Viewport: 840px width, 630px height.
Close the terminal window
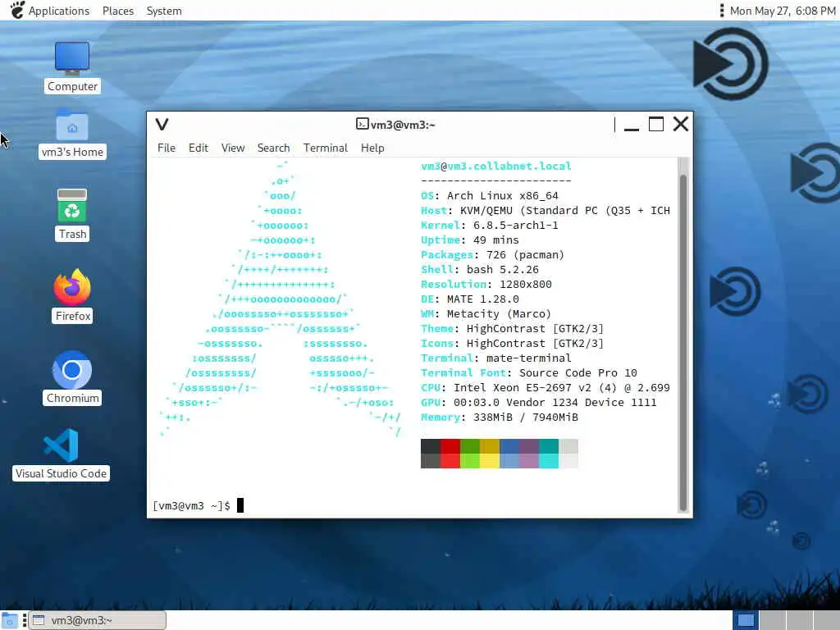[681, 125]
